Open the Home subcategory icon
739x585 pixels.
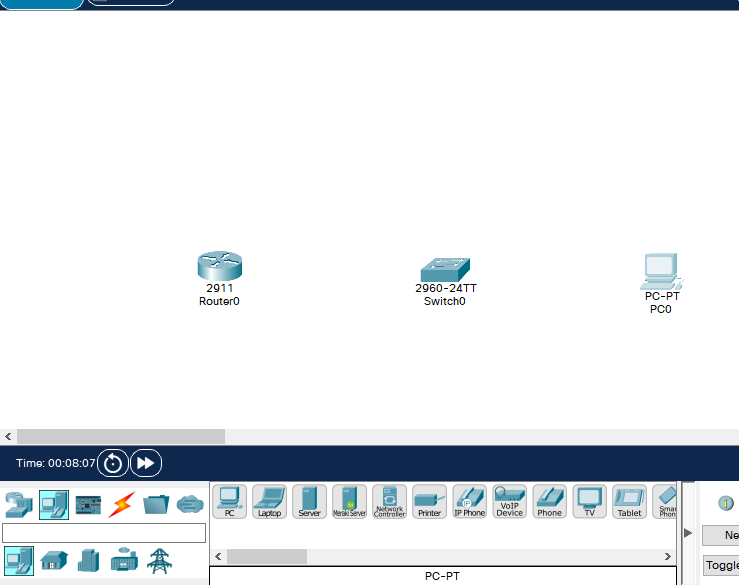tap(54, 561)
